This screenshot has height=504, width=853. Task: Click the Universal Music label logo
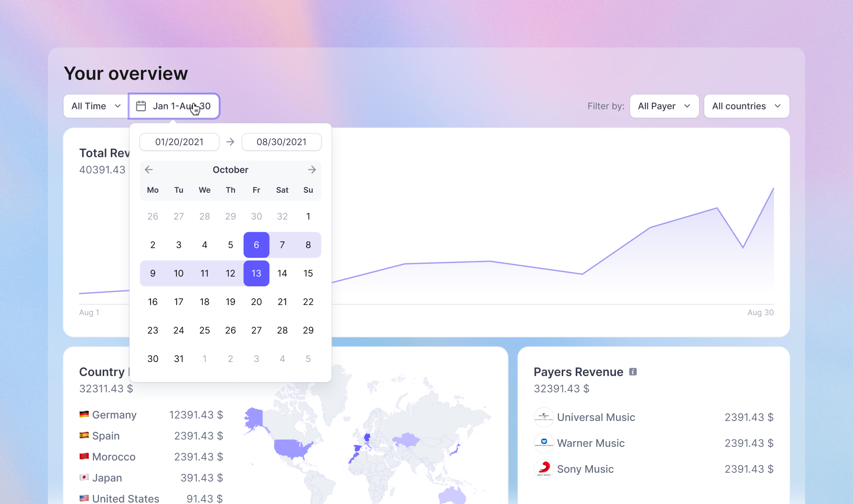pyautogui.click(x=544, y=417)
